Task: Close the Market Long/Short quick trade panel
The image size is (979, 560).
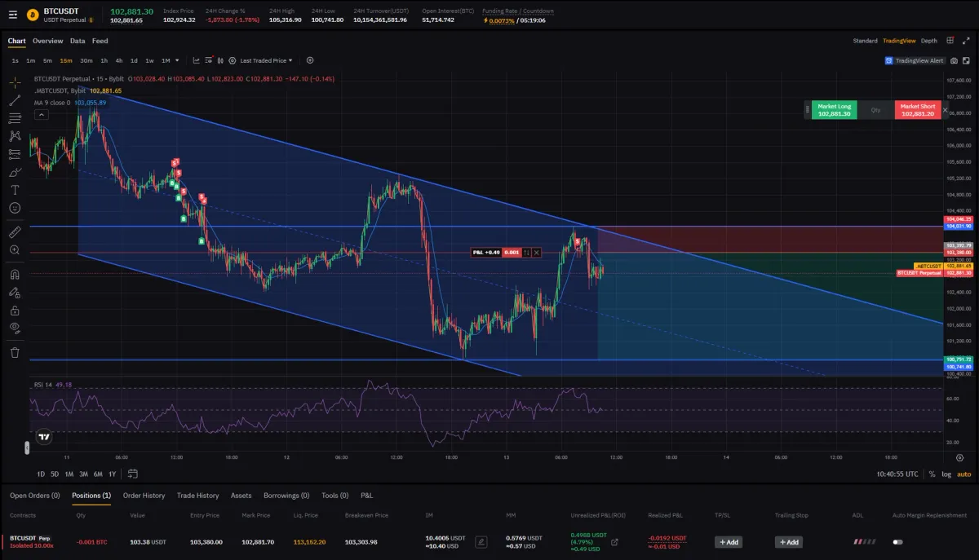Action: (946, 109)
